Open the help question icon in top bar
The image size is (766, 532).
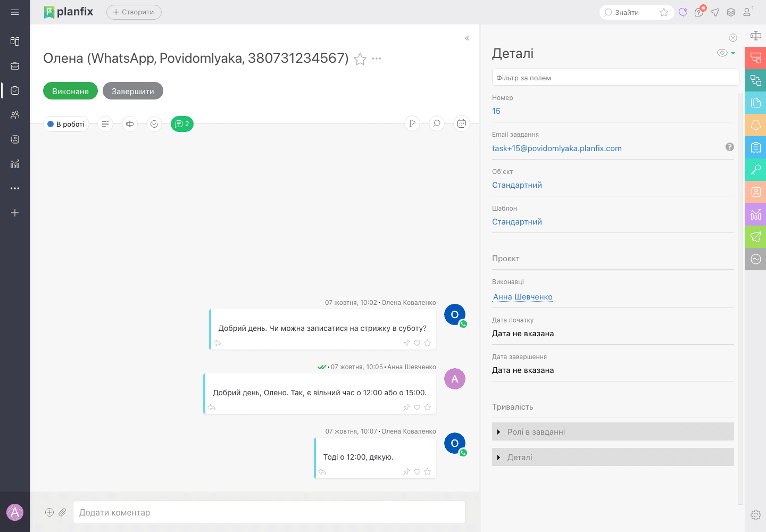point(699,12)
